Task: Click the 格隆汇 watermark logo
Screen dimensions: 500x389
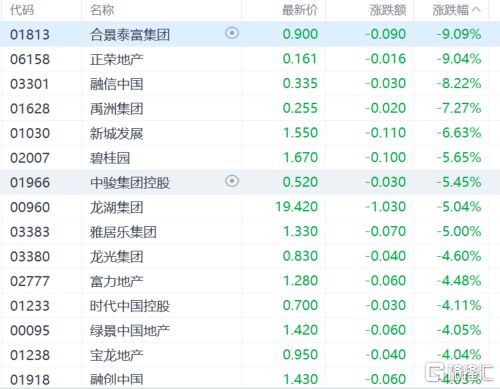Action: 459,372
